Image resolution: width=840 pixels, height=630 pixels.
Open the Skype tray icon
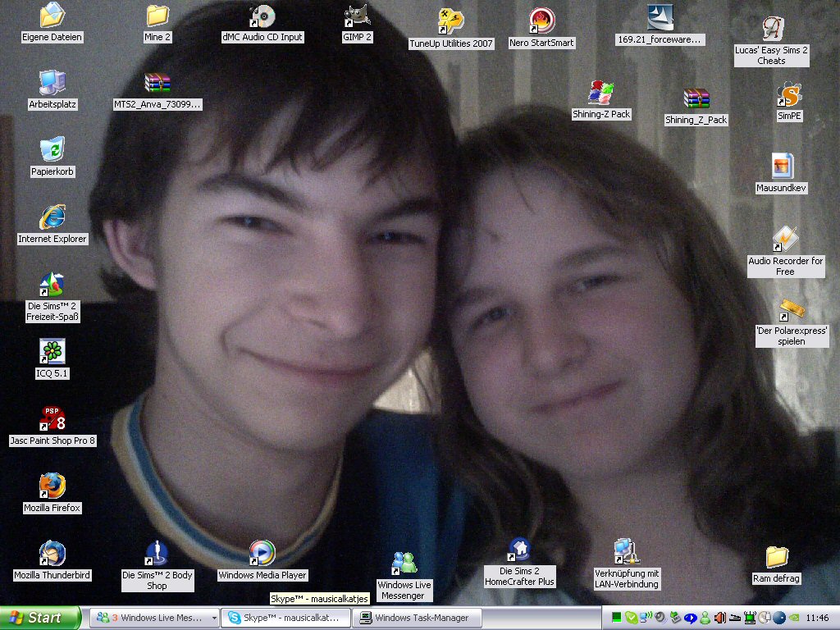pos(631,618)
